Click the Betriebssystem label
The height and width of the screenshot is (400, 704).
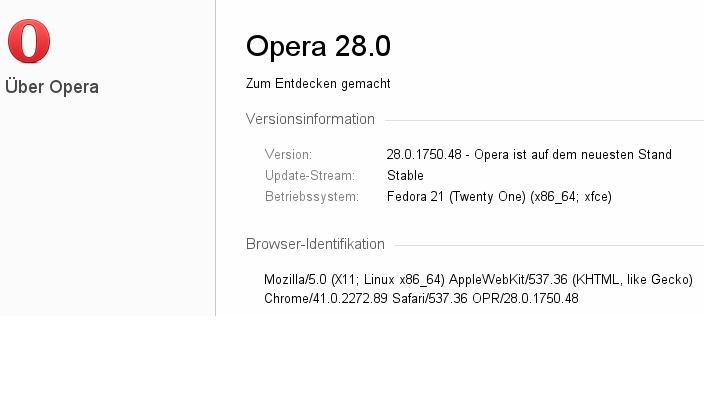(x=312, y=197)
